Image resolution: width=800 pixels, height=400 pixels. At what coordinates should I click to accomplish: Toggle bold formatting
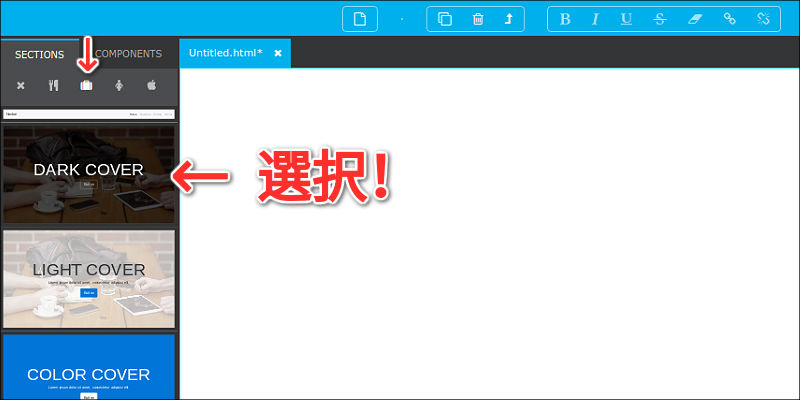coord(565,19)
